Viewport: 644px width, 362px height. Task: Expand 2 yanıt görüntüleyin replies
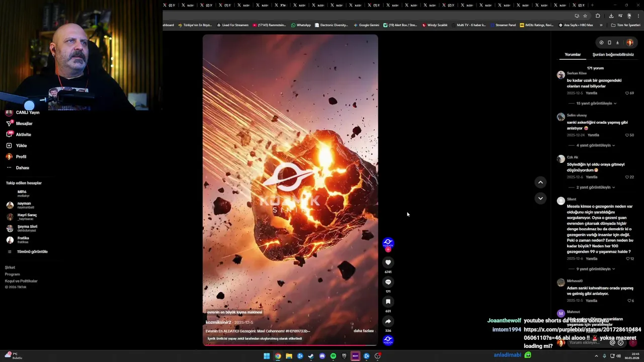pyautogui.click(x=596, y=188)
